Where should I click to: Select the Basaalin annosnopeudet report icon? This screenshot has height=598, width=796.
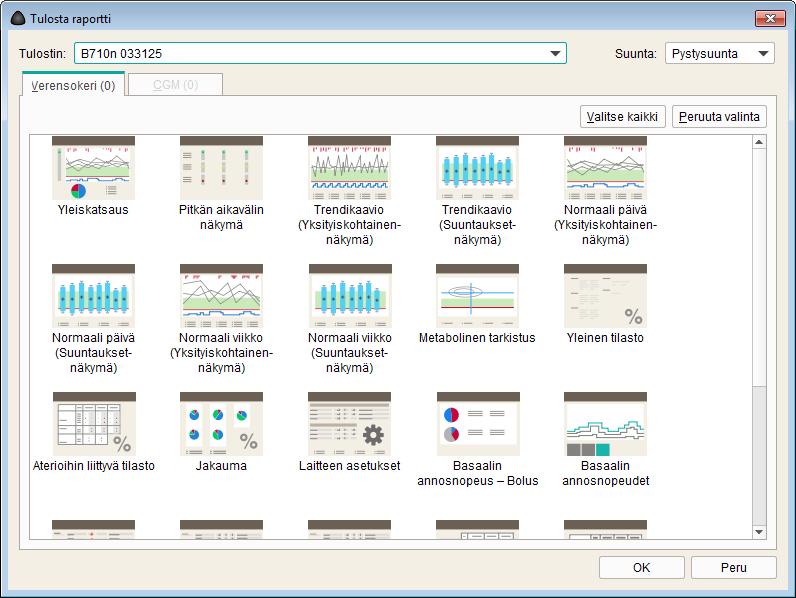click(605, 424)
